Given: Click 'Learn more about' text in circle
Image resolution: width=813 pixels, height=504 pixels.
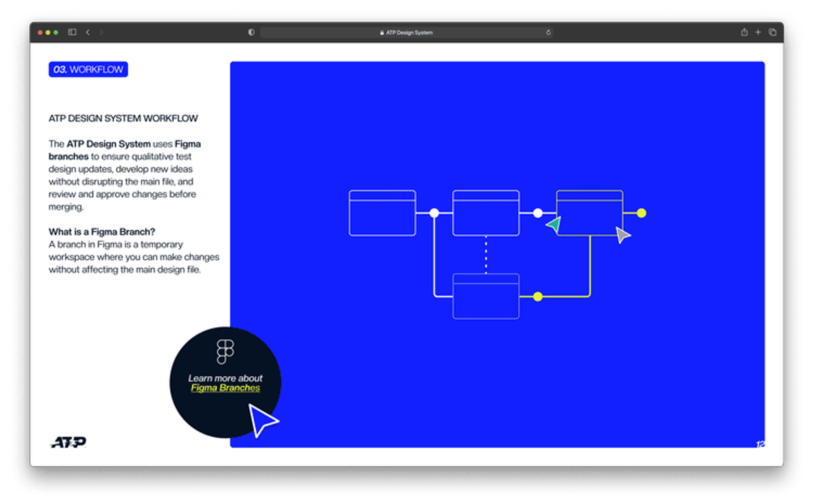Looking at the screenshot, I should 225,378.
